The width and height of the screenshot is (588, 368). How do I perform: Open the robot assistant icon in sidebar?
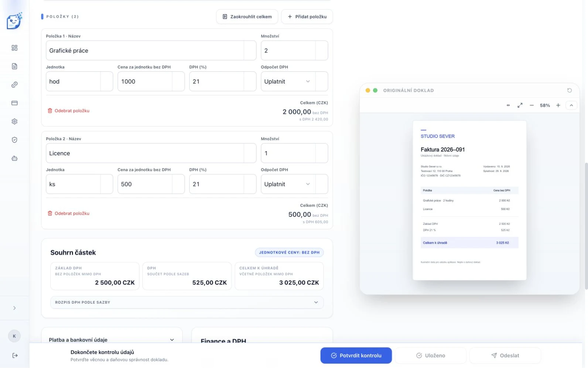point(14,158)
